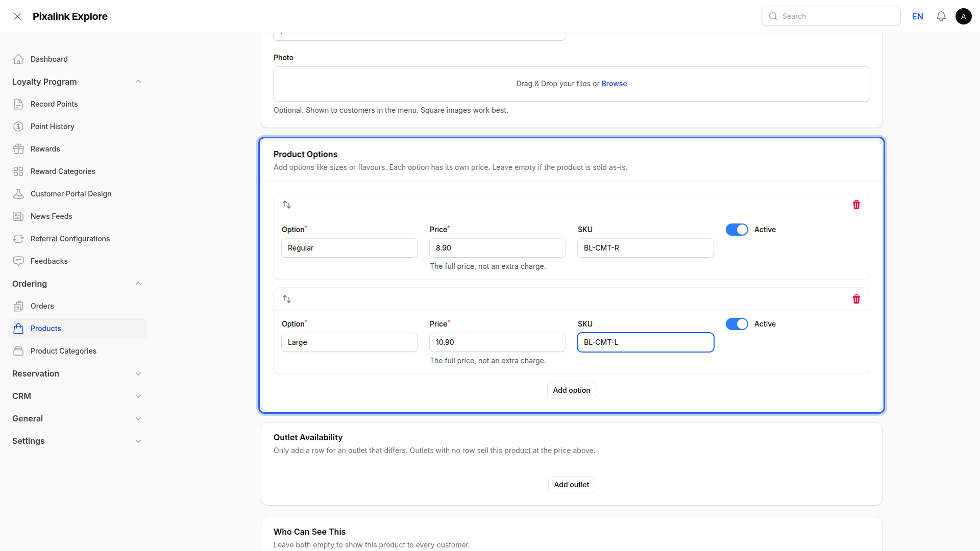Click the Feedbacks chat icon
Screen dimensions: 980x551
pos(18,261)
